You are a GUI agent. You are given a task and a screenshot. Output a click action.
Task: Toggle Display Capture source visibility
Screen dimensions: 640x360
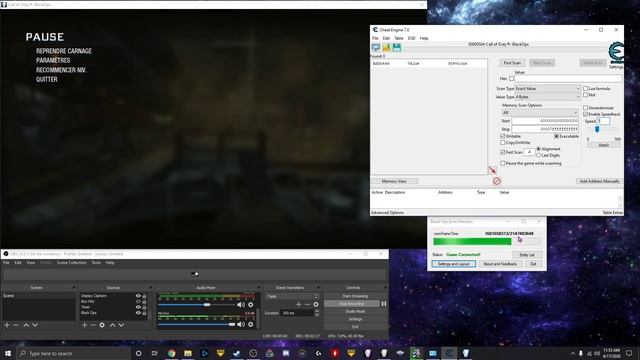[x=138, y=296]
